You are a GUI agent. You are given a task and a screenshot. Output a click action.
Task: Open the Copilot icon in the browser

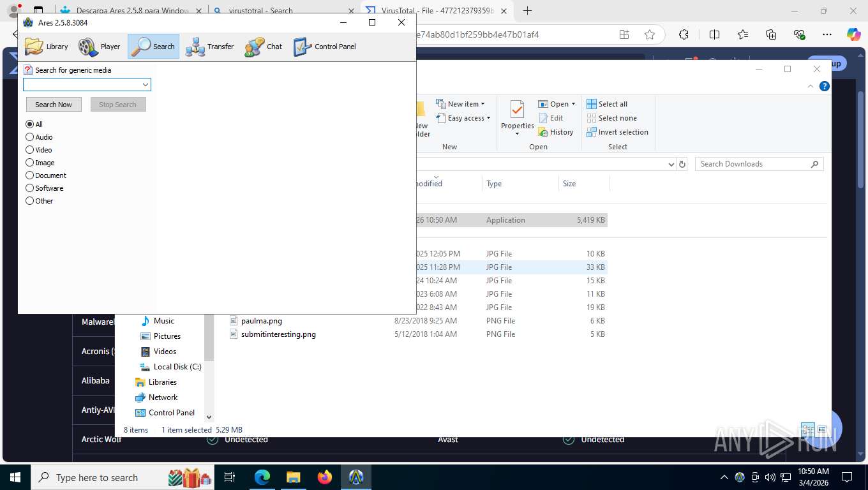coord(854,34)
